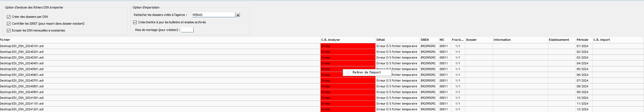
Task: Sort by the Détail column header
Action: [x=398, y=40]
